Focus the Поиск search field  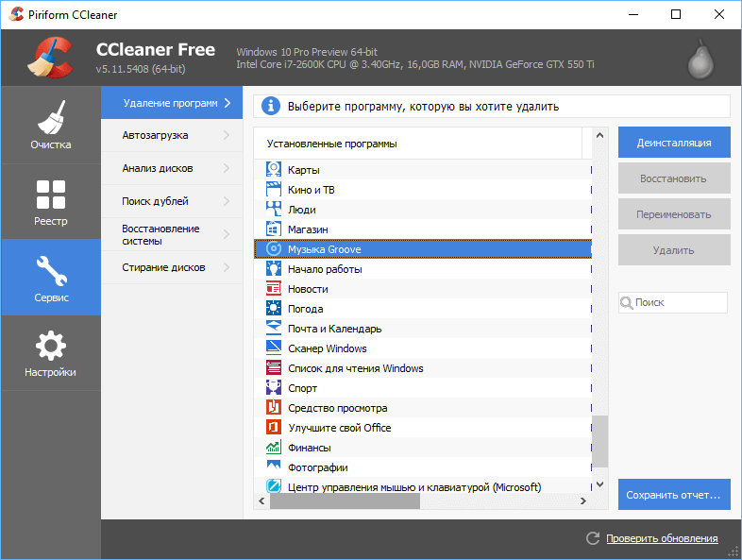coord(672,302)
